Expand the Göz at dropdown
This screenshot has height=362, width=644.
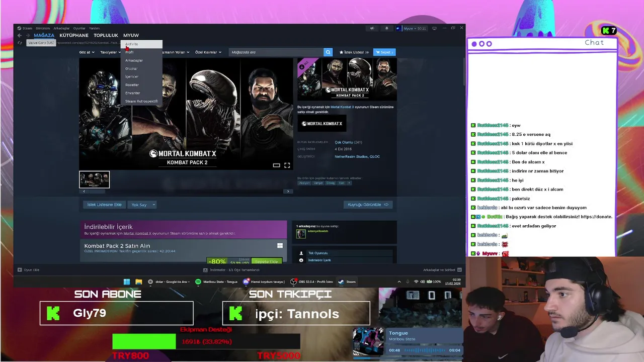(x=86, y=52)
